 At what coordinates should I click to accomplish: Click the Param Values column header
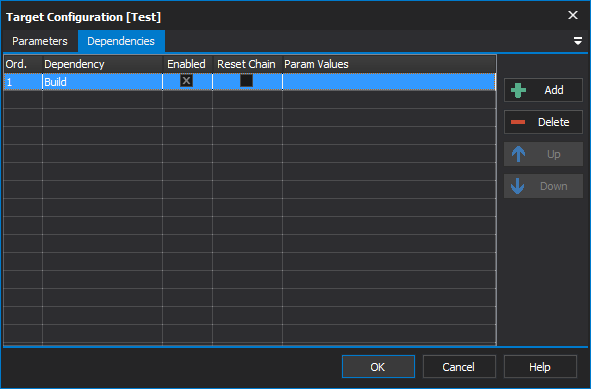pyautogui.click(x=389, y=64)
